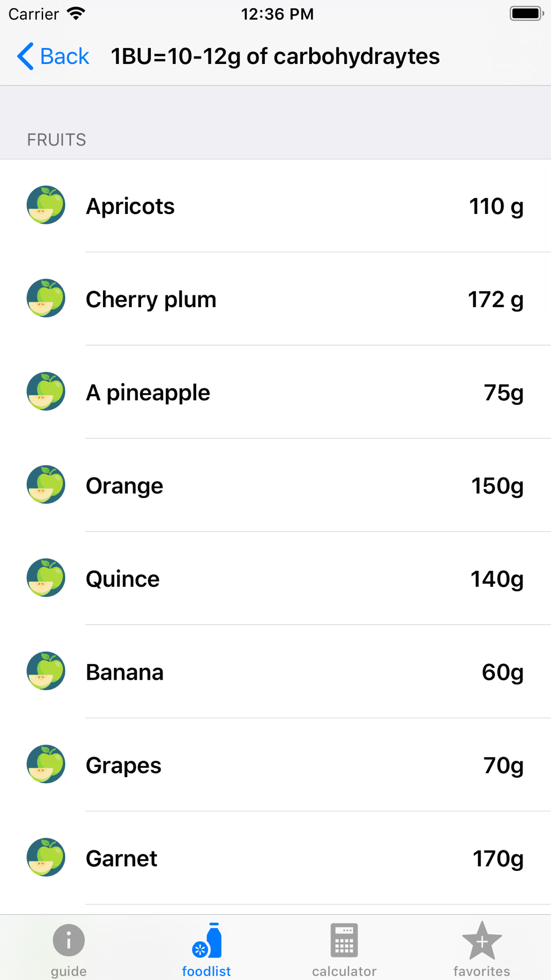Tap the blue back chevron arrow

pyautogui.click(x=25, y=56)
